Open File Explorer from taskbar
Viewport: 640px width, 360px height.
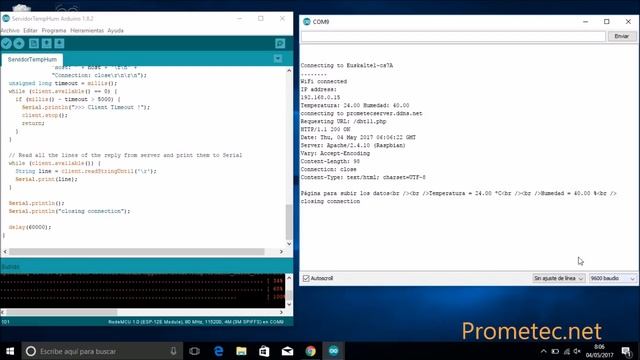click(x=241, y=351)
